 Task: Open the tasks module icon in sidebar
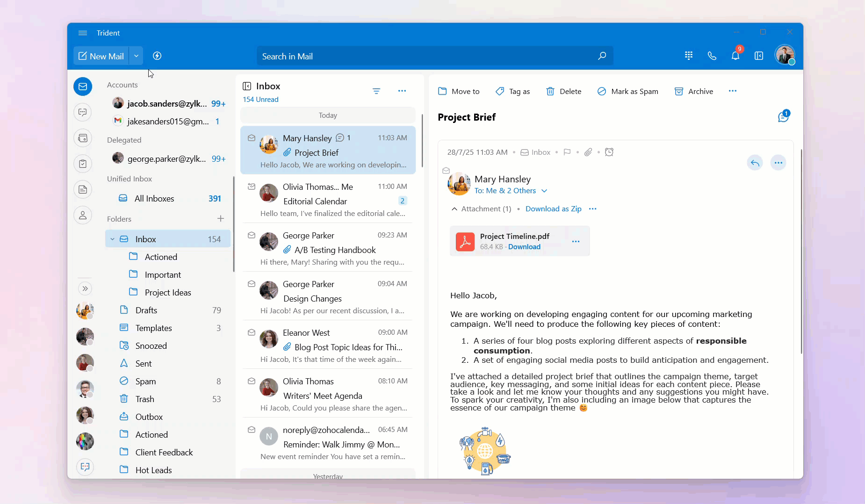click(x=83, y=164)
